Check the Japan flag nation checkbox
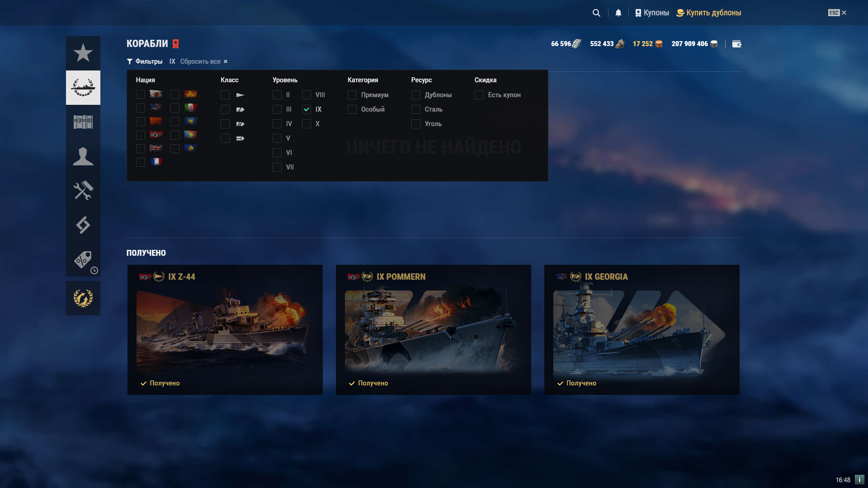 pyautogui.click(x=141, y=94)
